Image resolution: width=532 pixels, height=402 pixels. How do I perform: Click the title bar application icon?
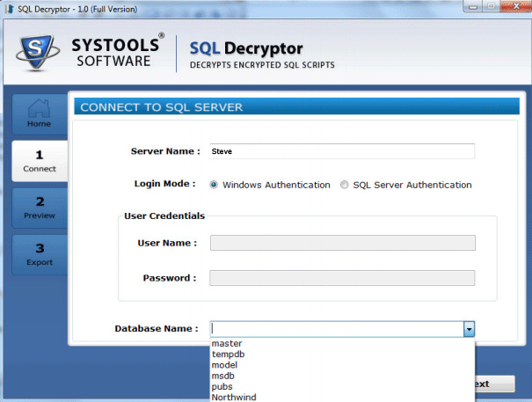point(10,9)
